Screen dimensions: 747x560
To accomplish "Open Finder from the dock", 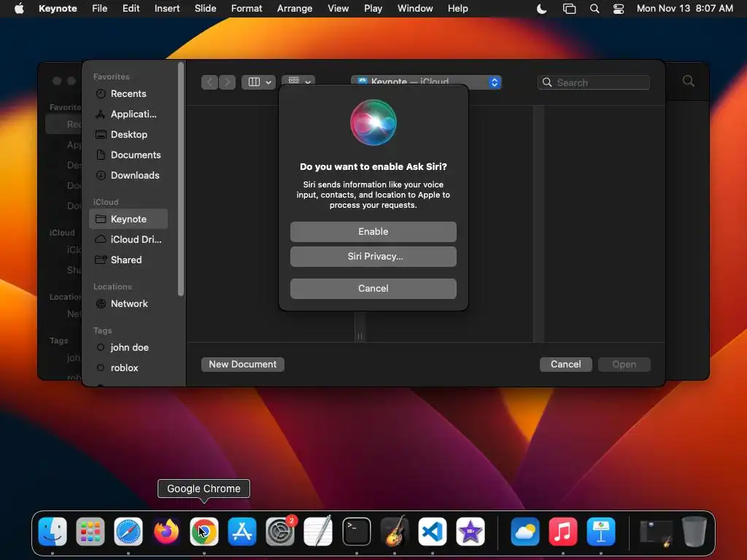I will click(x=53, y=532).
